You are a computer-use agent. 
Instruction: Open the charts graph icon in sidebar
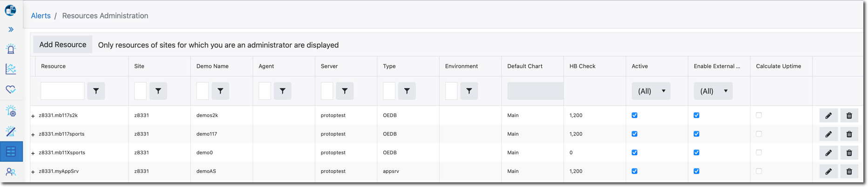[11, 69]
